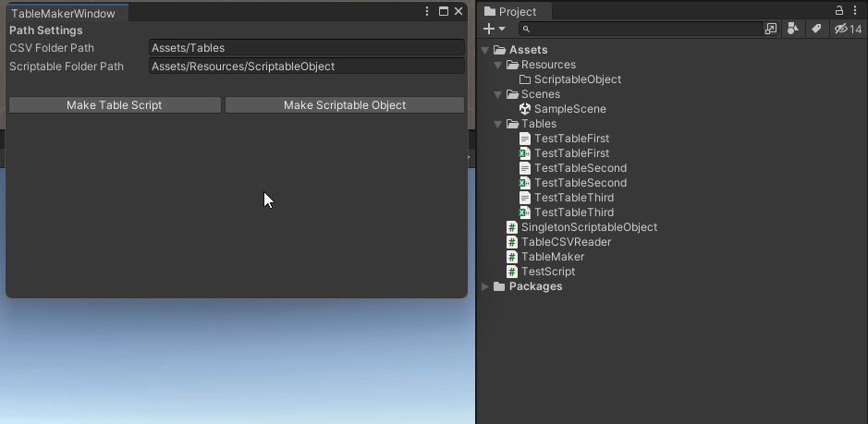
Task: Select TestTableSecond text file icon
Action: (525, 168)
